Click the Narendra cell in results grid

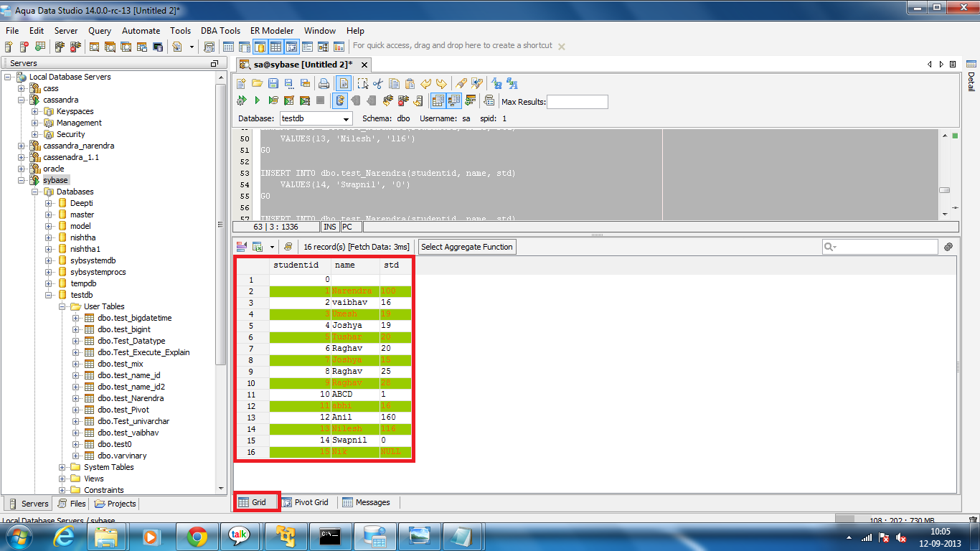tap(355, 291)
